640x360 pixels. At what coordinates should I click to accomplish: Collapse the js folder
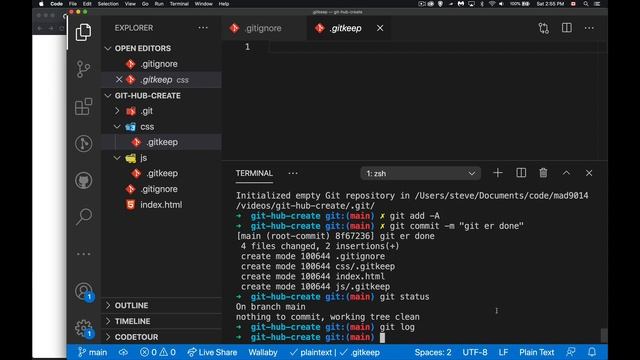[117, 158]
